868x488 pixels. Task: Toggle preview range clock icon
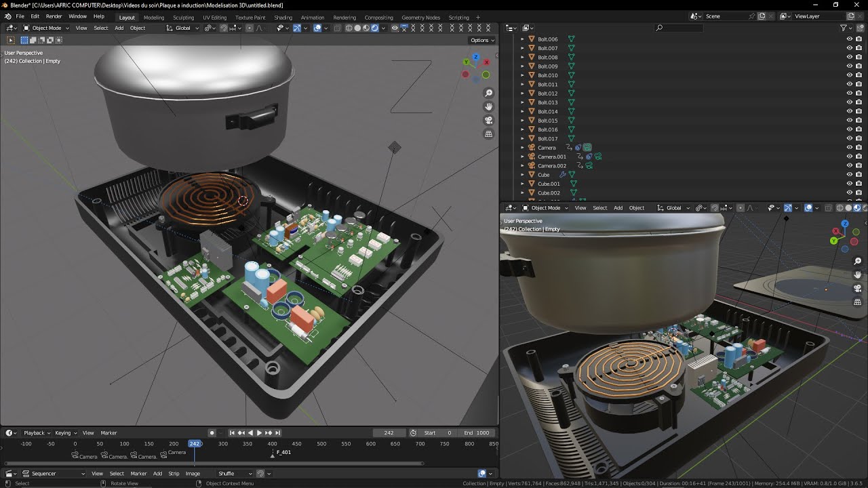coord(413,432)
